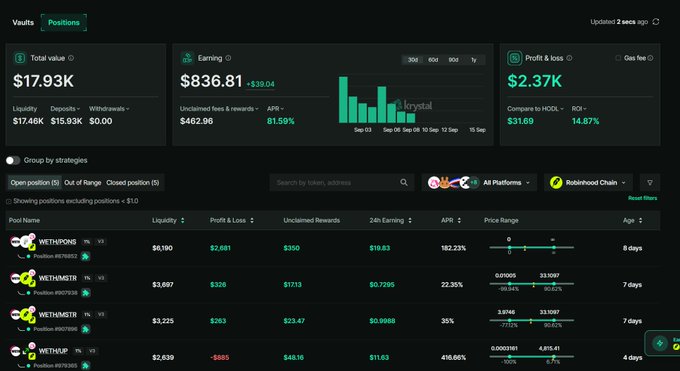Show Closed position (5) list

click(133, 183)
